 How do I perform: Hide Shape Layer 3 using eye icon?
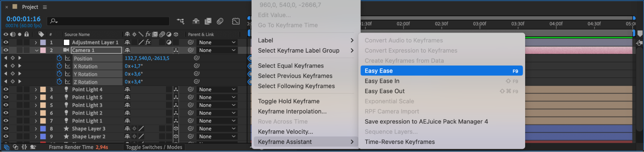coord(6,129)
